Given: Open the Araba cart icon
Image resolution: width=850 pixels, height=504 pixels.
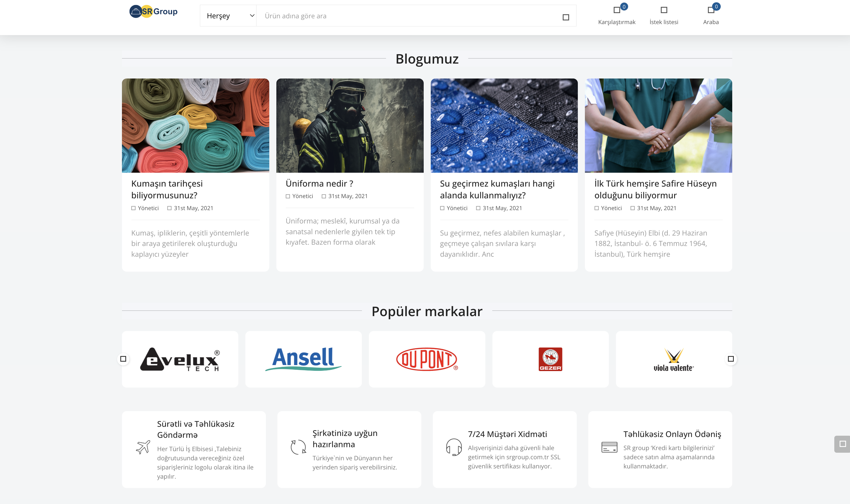Looking at the screenshot, I should (x=711, y=10).
